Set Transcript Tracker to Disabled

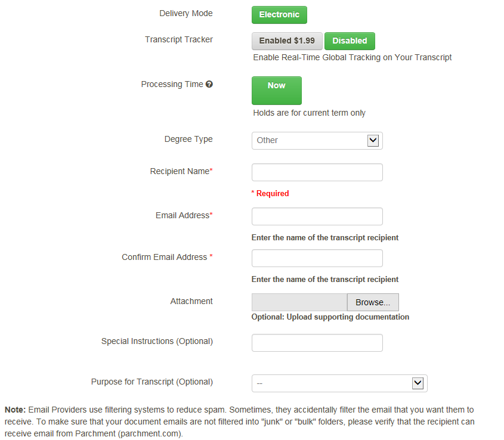pos(350,41)
